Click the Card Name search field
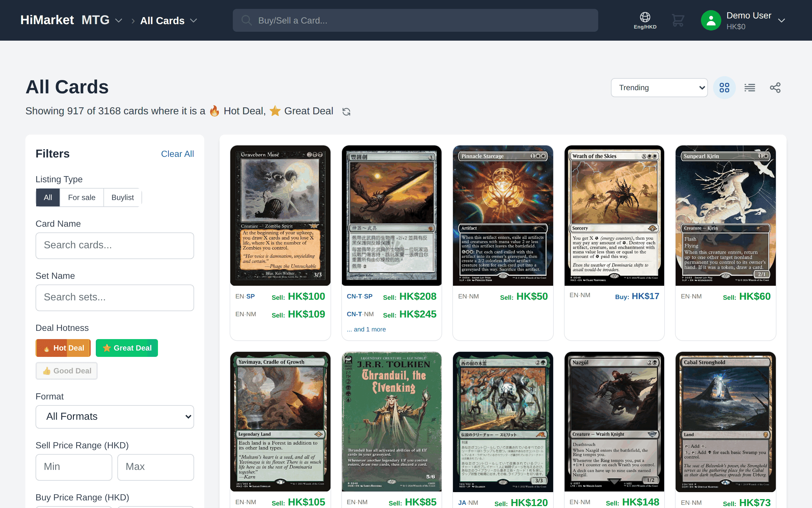812x508 pixels. click(x=115, y=246)
